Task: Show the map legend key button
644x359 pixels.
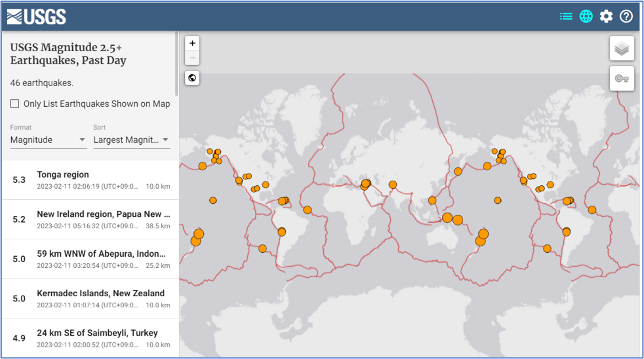Action: tap(622, 78)
